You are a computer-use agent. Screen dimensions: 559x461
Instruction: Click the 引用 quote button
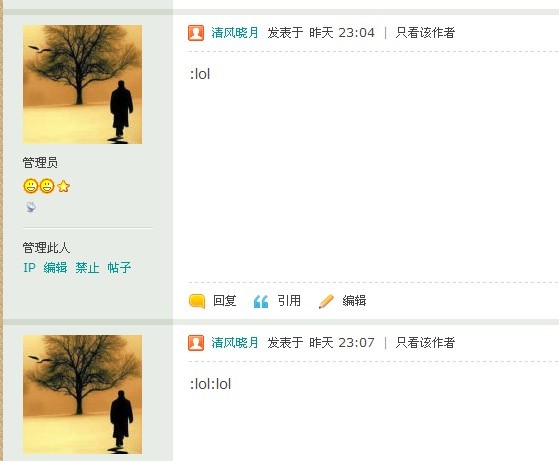(289, 301)
